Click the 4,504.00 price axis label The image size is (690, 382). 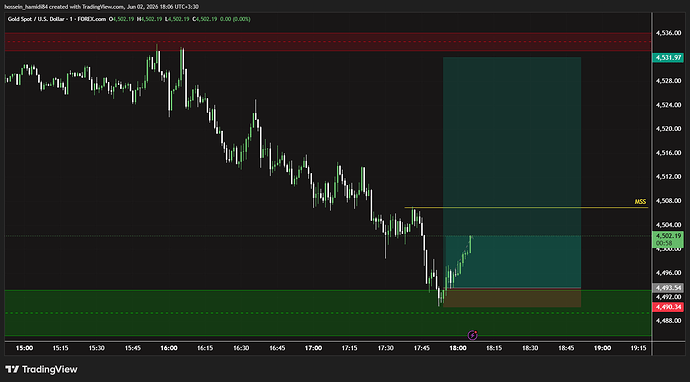(x=668, y=224)
